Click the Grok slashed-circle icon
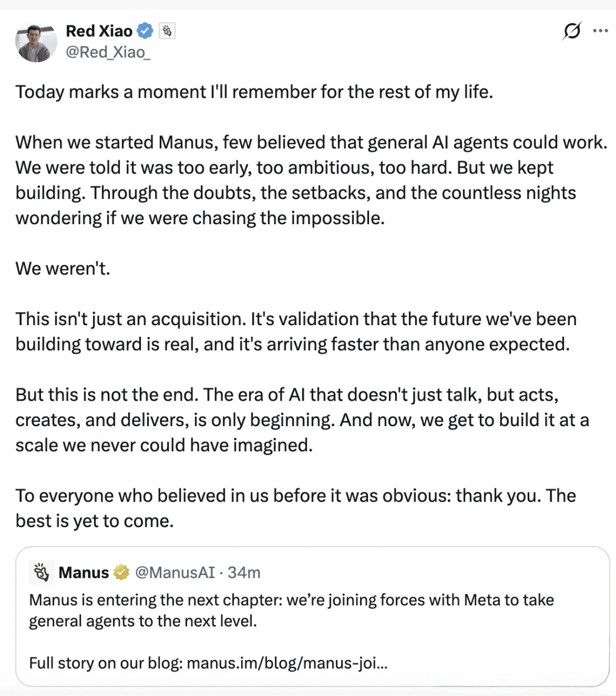Image resolution: width=616 pixels, height=696 pixels. 572,31
